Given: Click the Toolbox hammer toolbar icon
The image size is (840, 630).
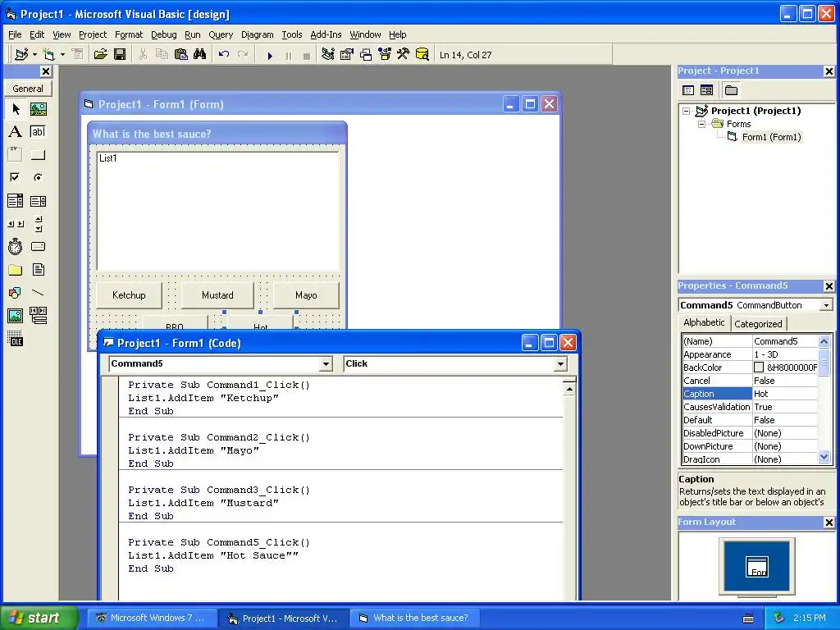Looking at the screenshot, I should click(x=404, y=55).
